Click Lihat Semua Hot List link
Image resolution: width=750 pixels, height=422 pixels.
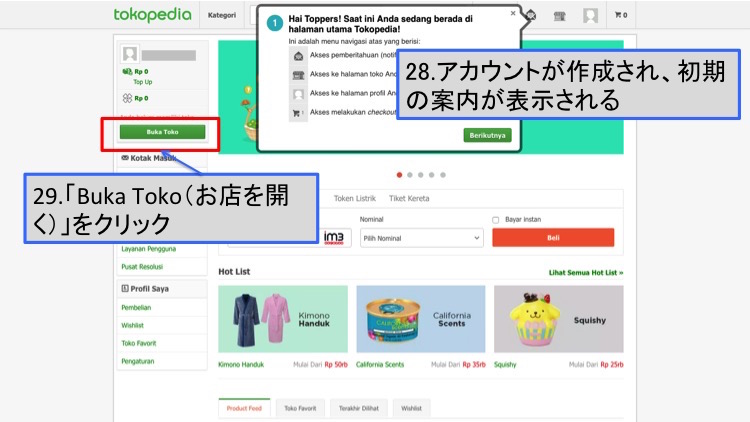pos(585,273)
